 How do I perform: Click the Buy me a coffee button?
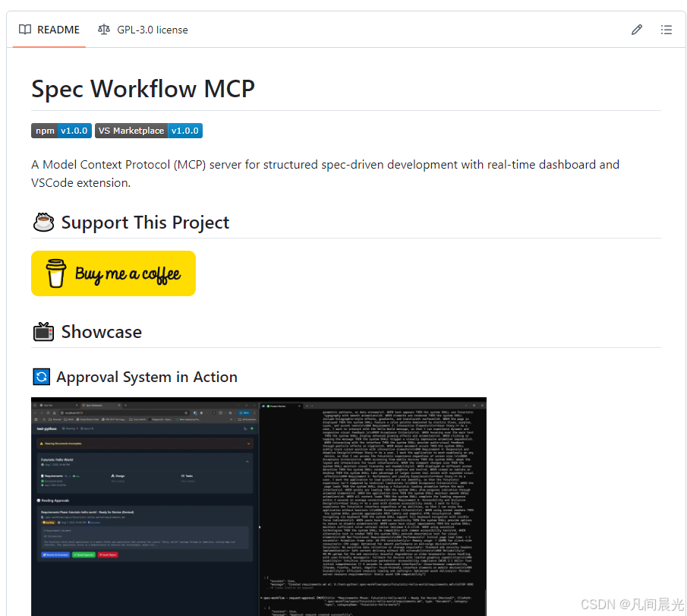click(x=113, y=273)
